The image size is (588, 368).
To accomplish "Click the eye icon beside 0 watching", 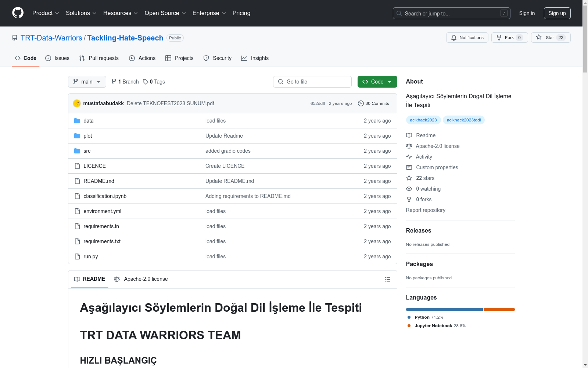I will [409, 189].
